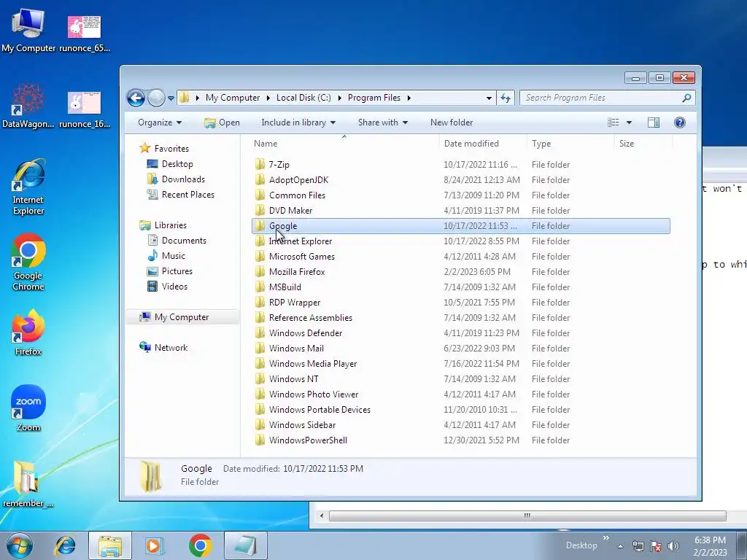
Task: Toggle the preview pane button
Action: point(653,122)
